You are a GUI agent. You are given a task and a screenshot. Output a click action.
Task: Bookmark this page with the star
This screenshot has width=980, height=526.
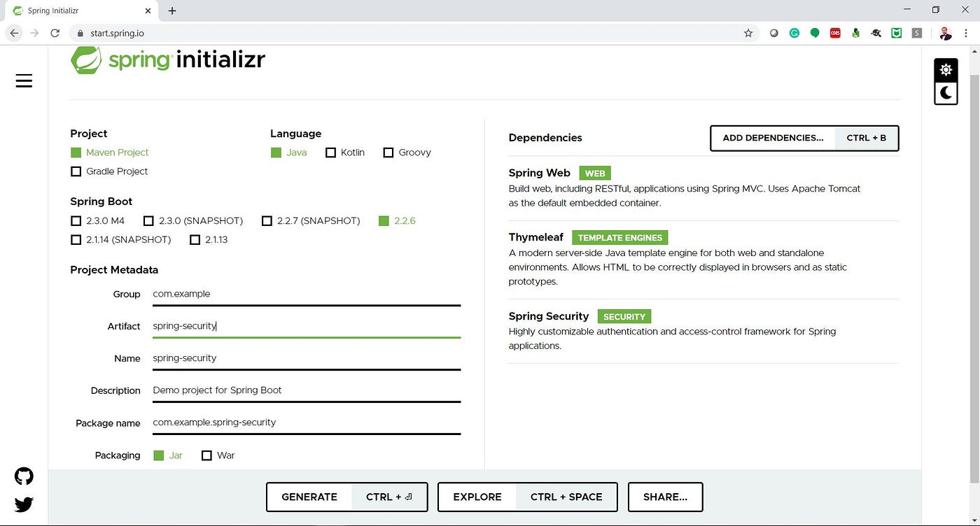click(x=748, y=33)
